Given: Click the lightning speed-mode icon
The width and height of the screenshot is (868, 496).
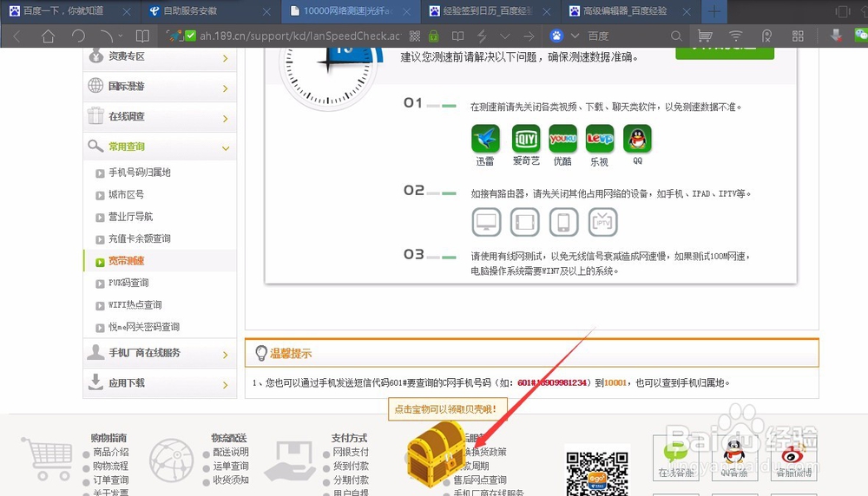Looking at the screenshot, I should point(482,36).
